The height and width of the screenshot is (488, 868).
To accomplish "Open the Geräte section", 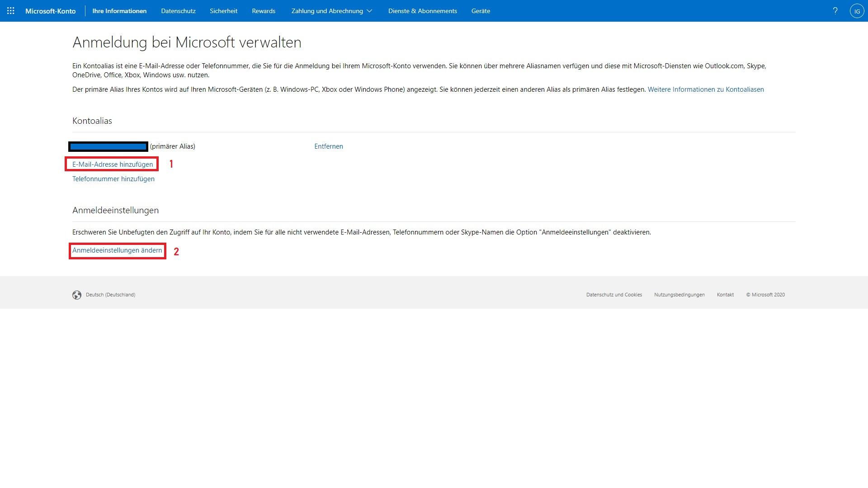I will (481, 11).
